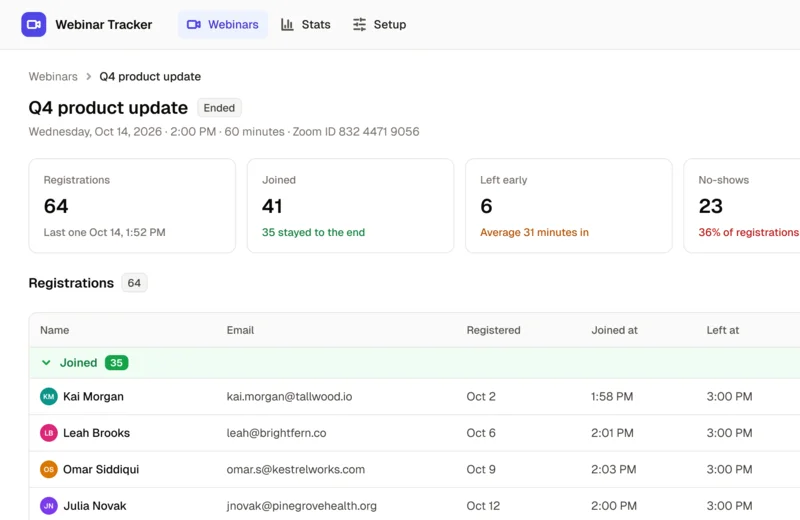The height and width of the screenshot is (520, 800).
Task: Click the breadcrumb chevron separator
Action: (89, 77)
